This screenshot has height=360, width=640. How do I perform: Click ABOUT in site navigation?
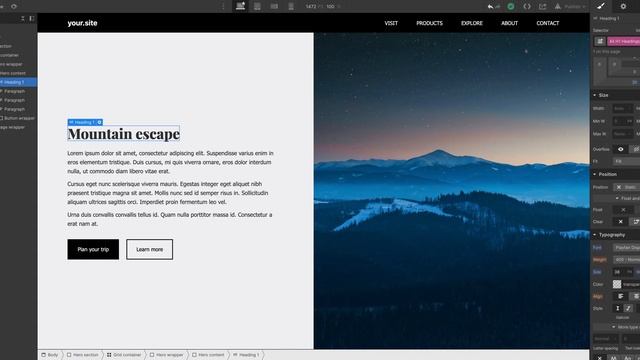(509, 23)
